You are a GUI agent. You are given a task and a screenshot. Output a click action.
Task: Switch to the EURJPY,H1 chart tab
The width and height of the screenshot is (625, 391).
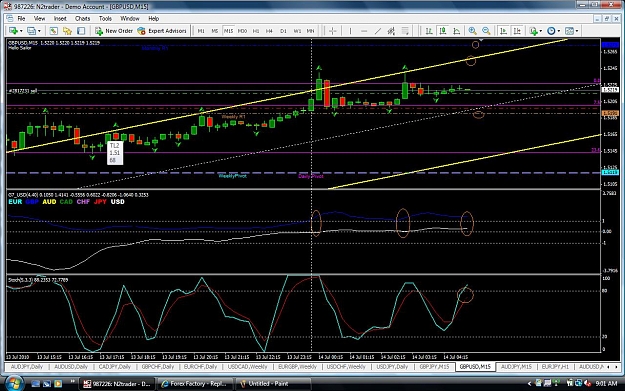[555, 367]
